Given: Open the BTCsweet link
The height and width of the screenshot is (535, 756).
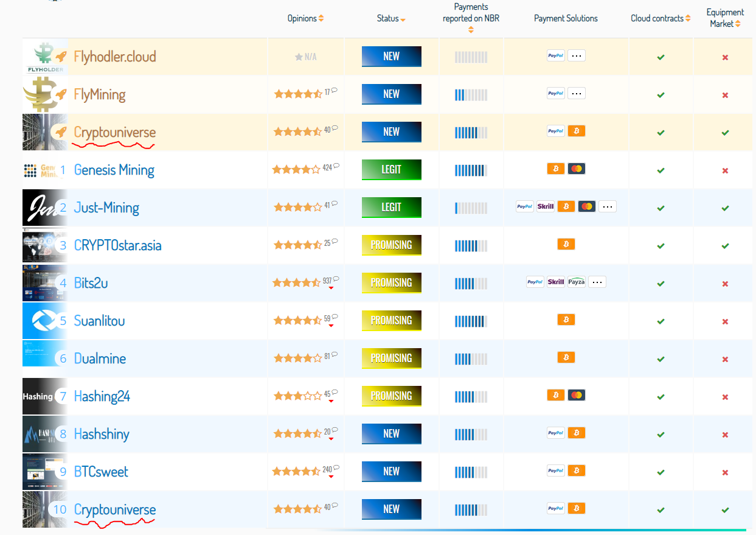Looking at the screenshot, I should click(101, 472).
